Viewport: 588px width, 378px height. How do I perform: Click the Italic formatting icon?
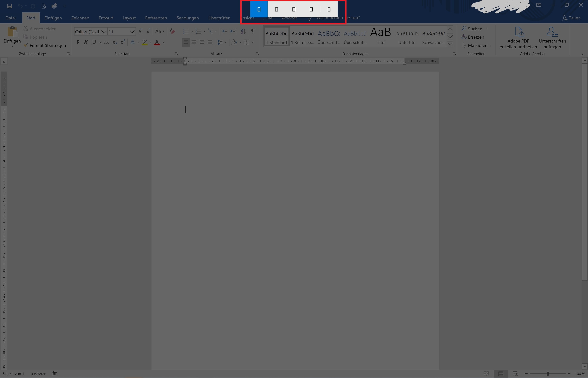click(86, 42)
